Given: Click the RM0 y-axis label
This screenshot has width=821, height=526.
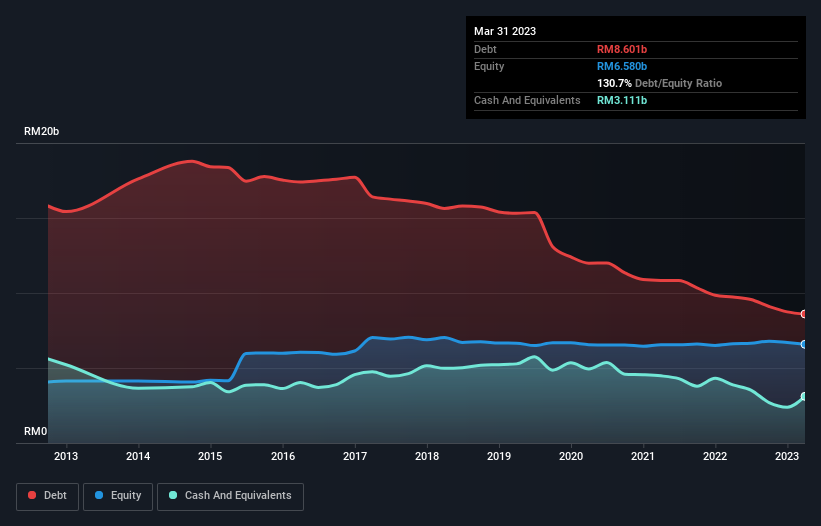Looking at the screenshot, I should coord(36,431).
